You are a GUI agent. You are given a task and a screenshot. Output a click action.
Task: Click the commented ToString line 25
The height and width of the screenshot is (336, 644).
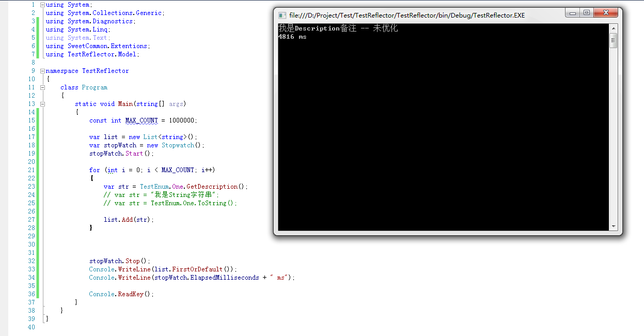[170, 203]
